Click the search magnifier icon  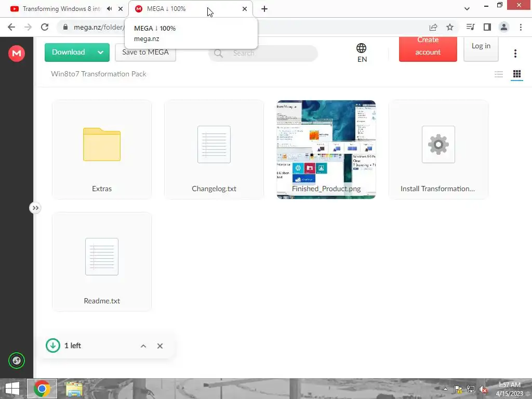point(218,54)
